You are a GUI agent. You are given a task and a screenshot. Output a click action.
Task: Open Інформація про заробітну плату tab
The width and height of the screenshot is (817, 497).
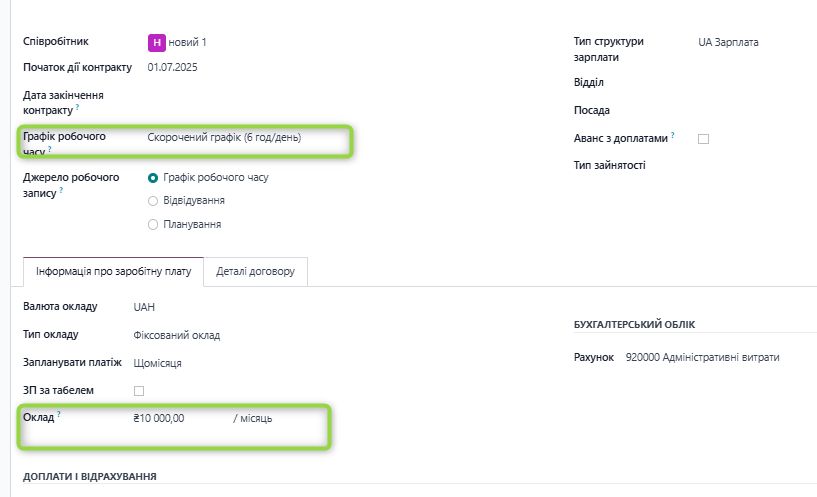112,272
